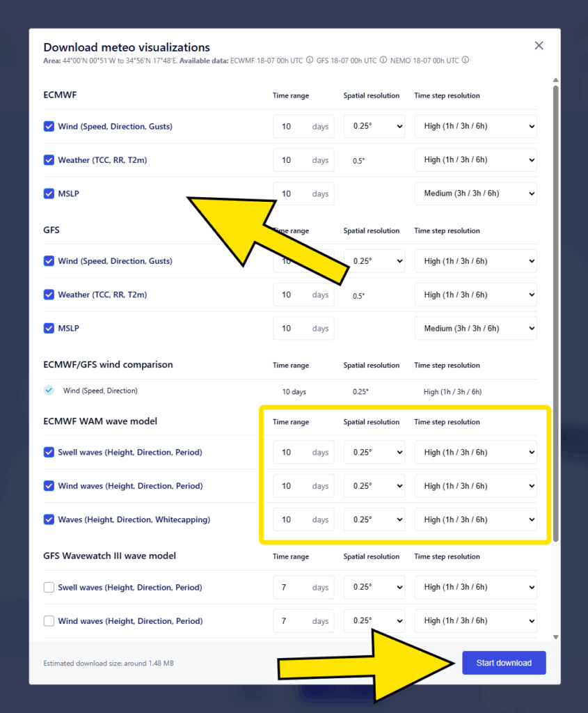Click the "GFS Wavewatch III wave model" heading
Image resolution: width=588 pixels, height=713 pixels.
[x=109, y=556]
